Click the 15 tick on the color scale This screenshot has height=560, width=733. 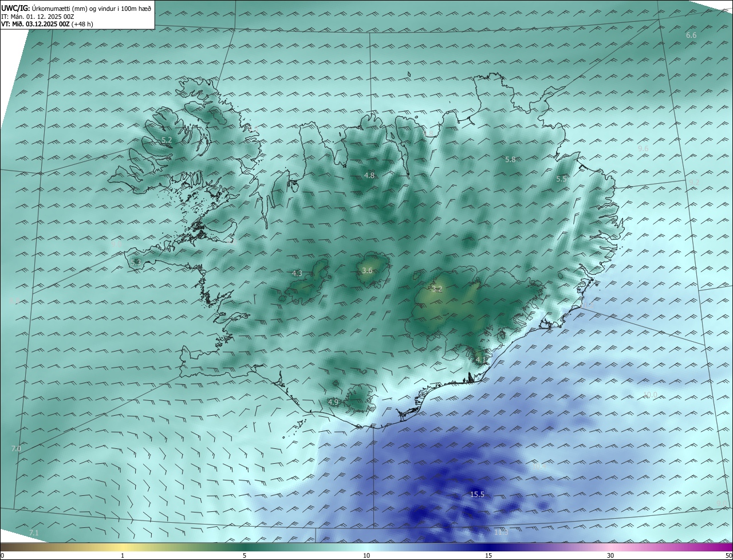pyautogui.click(x=488, y=555)
